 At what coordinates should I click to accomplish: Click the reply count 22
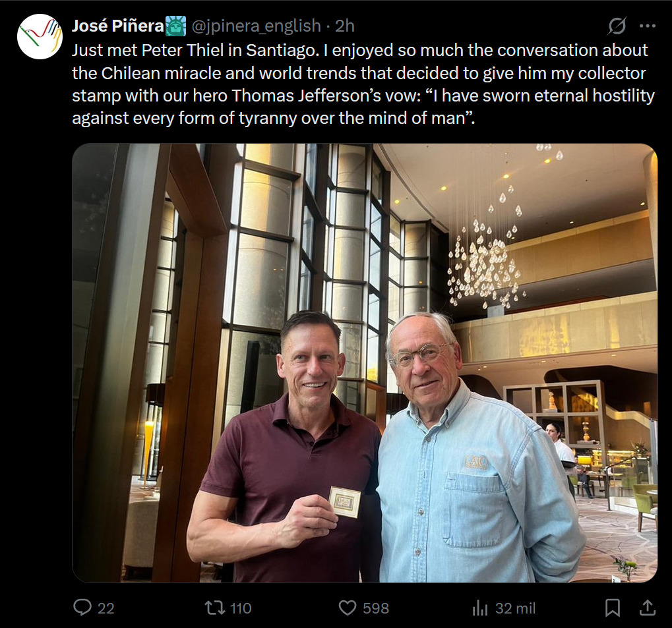[106, 608]
